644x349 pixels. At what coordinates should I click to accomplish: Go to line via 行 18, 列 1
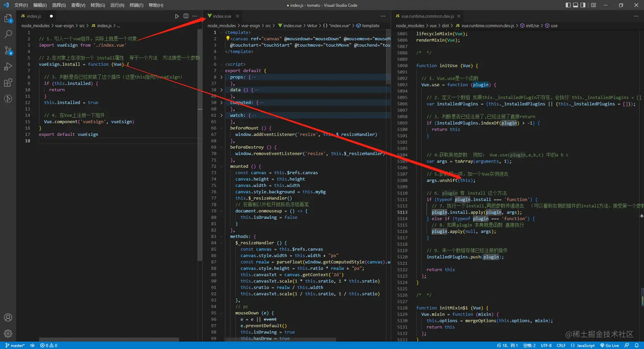tap(507, 346)
